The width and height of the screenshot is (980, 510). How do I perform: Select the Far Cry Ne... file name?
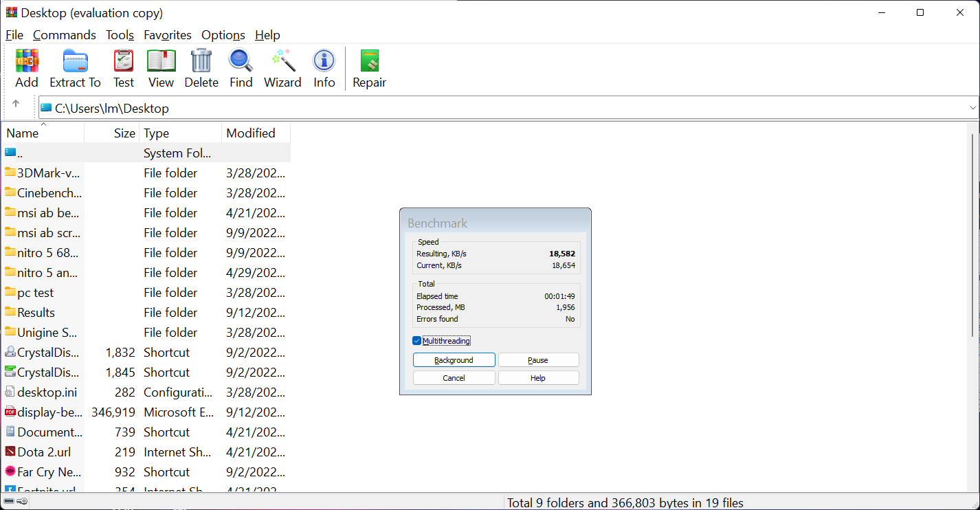coord(49,472)
